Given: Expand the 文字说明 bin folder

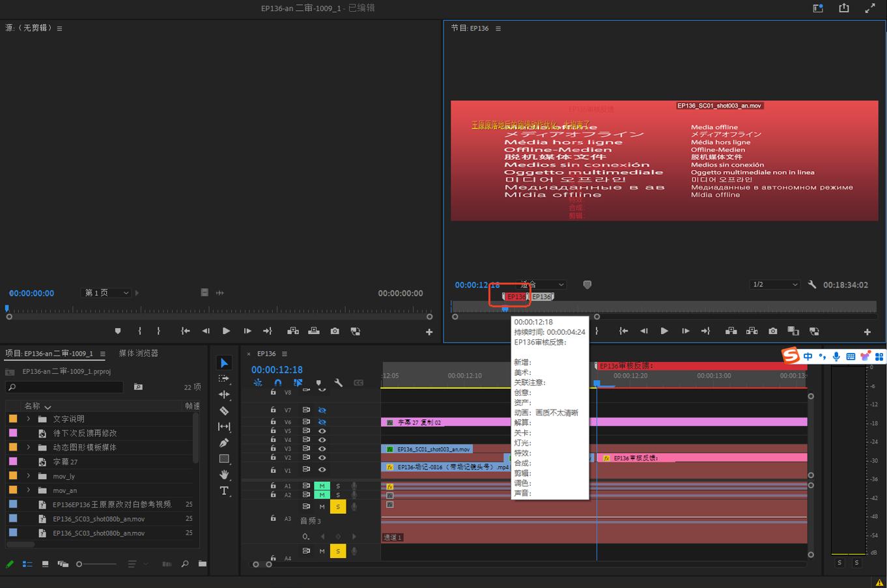Looking at the screenshot, I should [28, 419].
